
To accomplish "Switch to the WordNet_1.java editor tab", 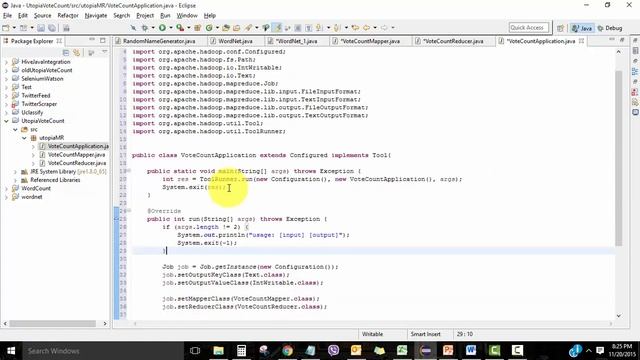I will click(296, 41).
